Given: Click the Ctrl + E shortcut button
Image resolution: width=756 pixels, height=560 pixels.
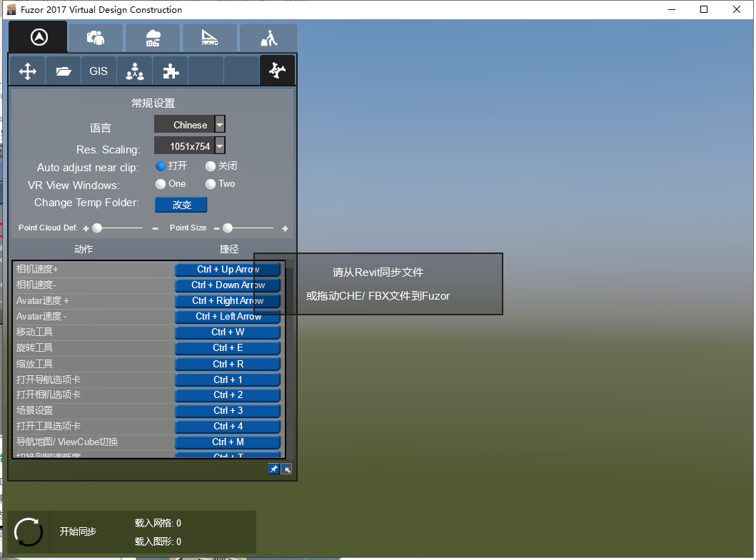Looking at the screenshot, I should click(228, 348).
